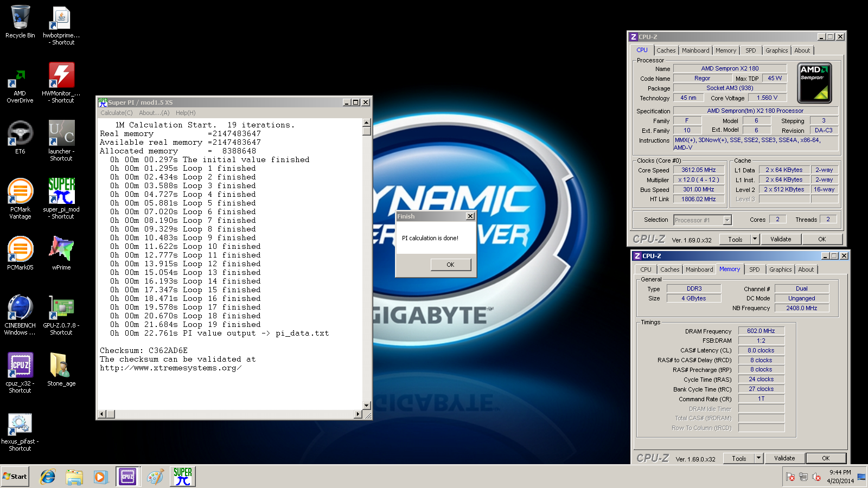Click the 602.0 MHz DRAM Frequency field
This screenshot has height=488, width=868.
coord(761,331)
